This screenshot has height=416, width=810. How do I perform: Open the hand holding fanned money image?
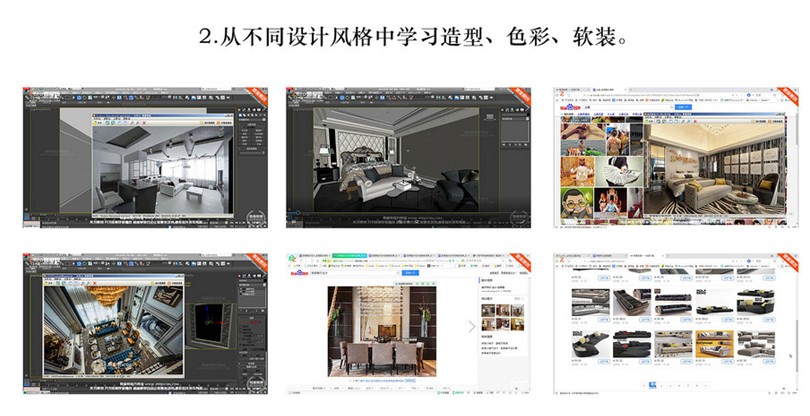(619, 172)
